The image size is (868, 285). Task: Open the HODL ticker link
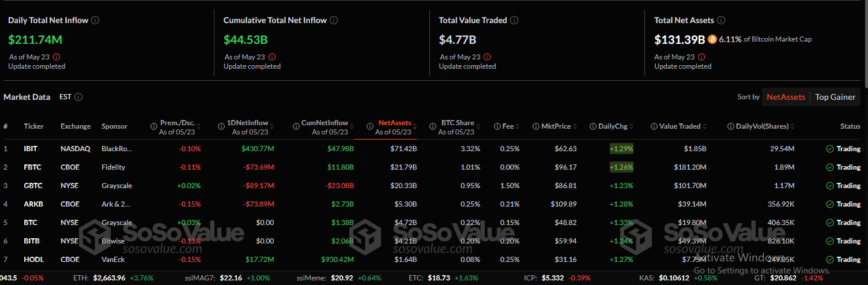[33, 260]
